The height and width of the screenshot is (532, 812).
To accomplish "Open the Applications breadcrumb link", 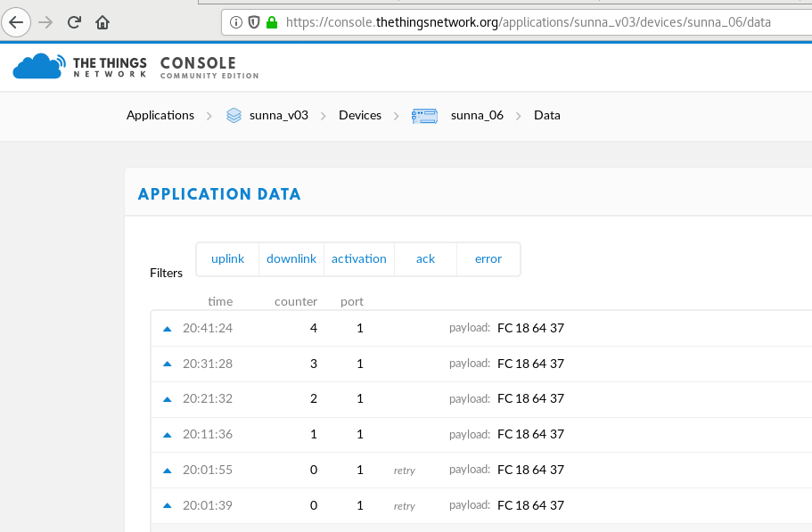I will (x=160, y=115).
